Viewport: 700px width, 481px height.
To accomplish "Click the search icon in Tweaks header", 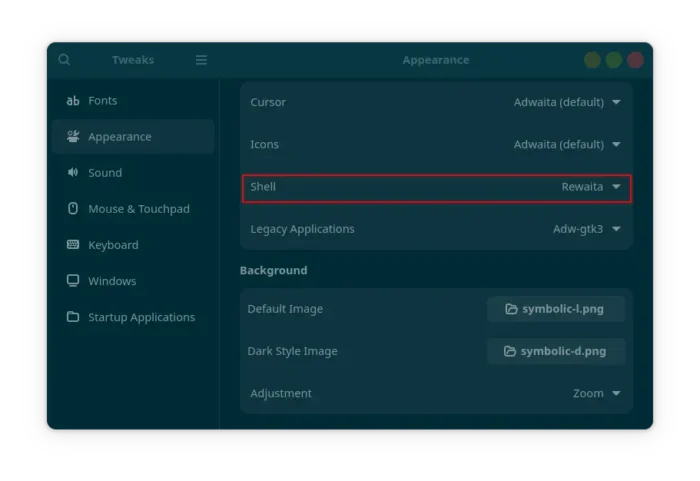I will point(64,60).
